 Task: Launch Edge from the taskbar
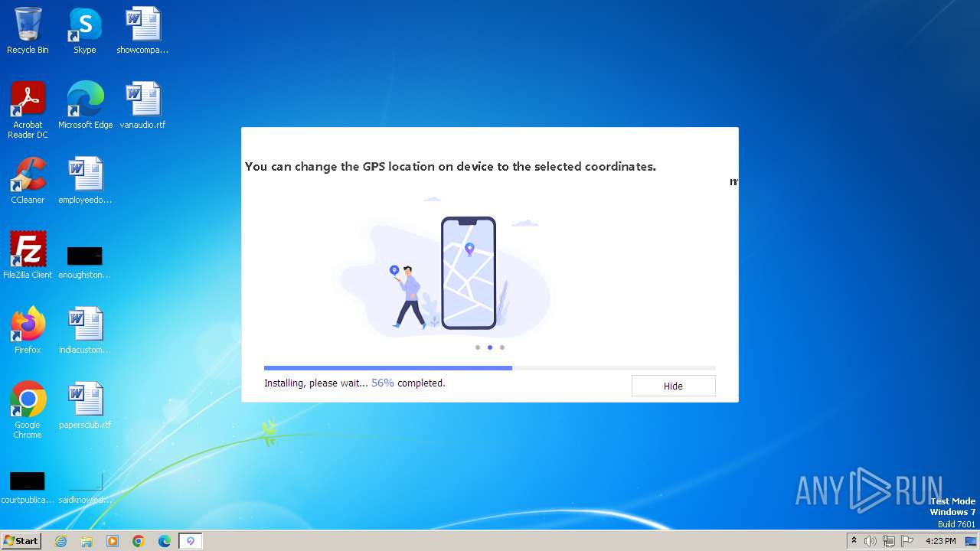coord(165,541)
